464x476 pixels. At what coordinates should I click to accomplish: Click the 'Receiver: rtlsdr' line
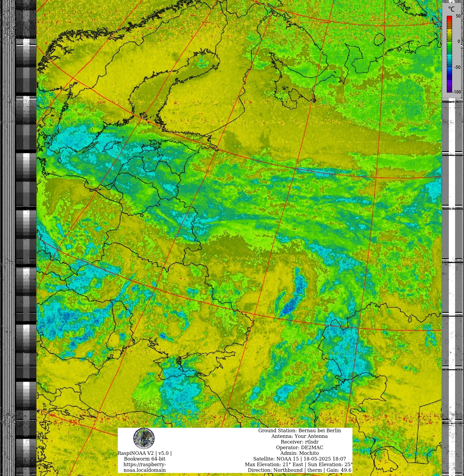300,442
